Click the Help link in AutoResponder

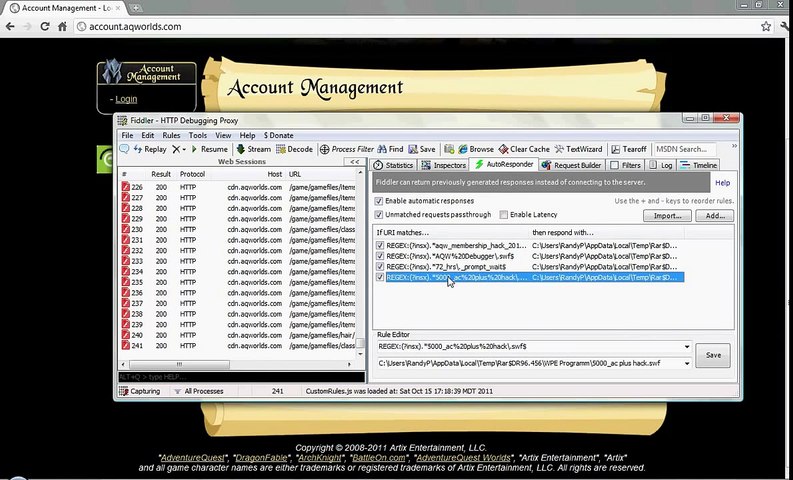point(722,183)
